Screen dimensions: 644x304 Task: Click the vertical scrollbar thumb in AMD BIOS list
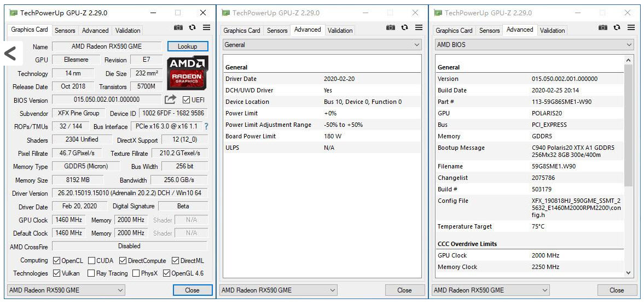[629, 125]
